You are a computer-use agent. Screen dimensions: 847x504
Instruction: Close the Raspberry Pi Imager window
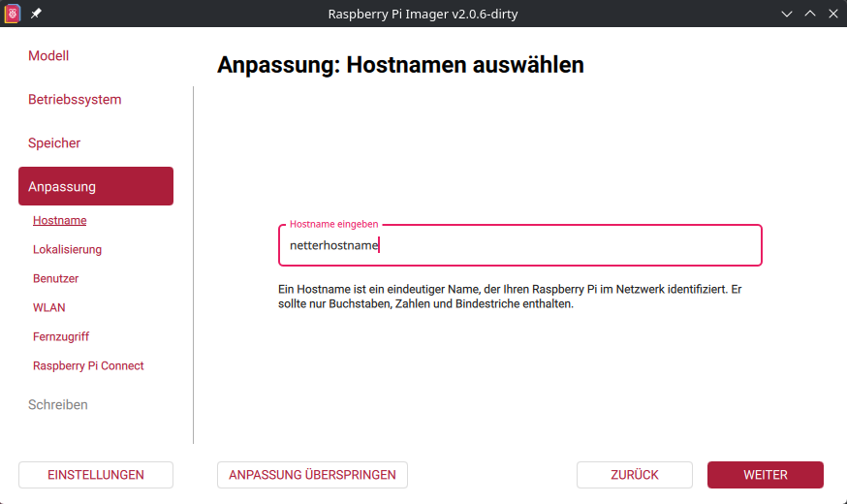833,14
